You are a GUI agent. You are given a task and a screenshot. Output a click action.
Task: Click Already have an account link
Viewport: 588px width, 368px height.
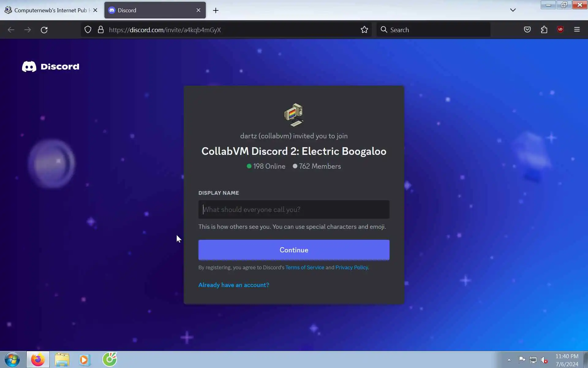233,285
